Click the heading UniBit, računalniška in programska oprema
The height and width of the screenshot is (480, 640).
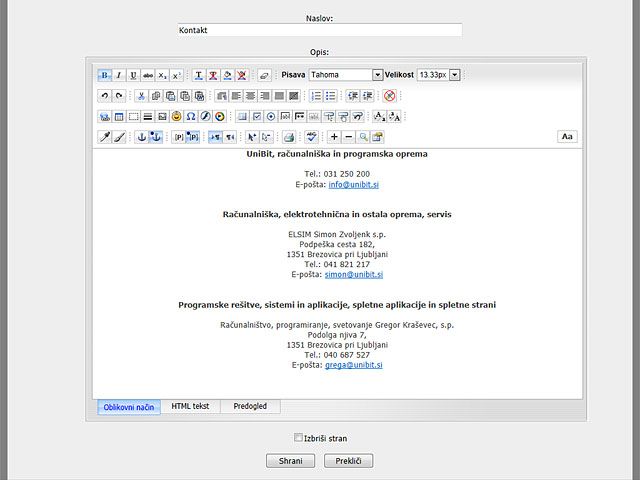[x=337, y=154]
